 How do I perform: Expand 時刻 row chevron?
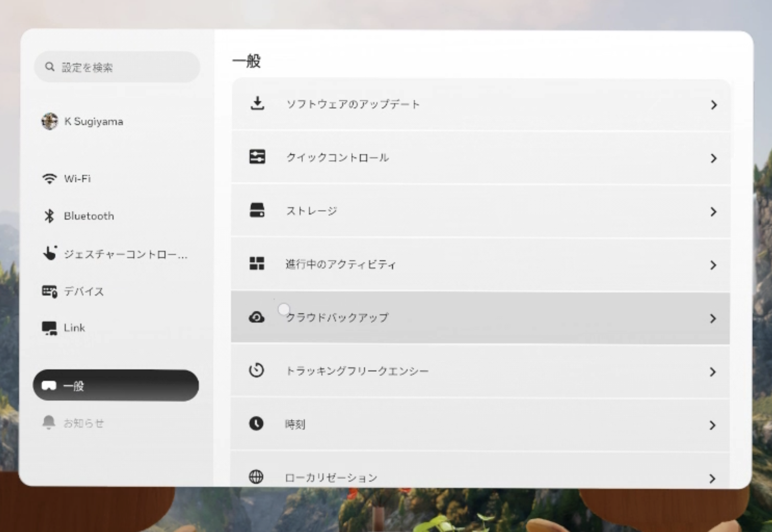(712, 425)
